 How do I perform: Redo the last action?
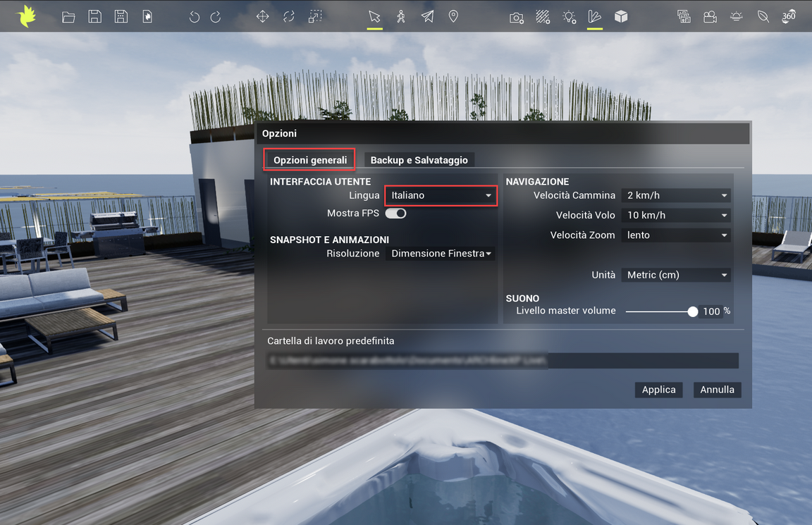[x=216, y=17]
